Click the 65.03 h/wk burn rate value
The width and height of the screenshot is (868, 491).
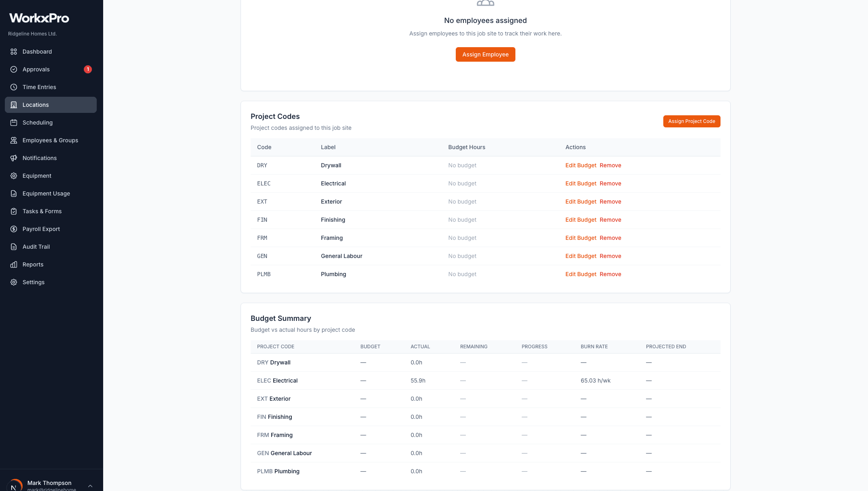(x=596, y=381)
